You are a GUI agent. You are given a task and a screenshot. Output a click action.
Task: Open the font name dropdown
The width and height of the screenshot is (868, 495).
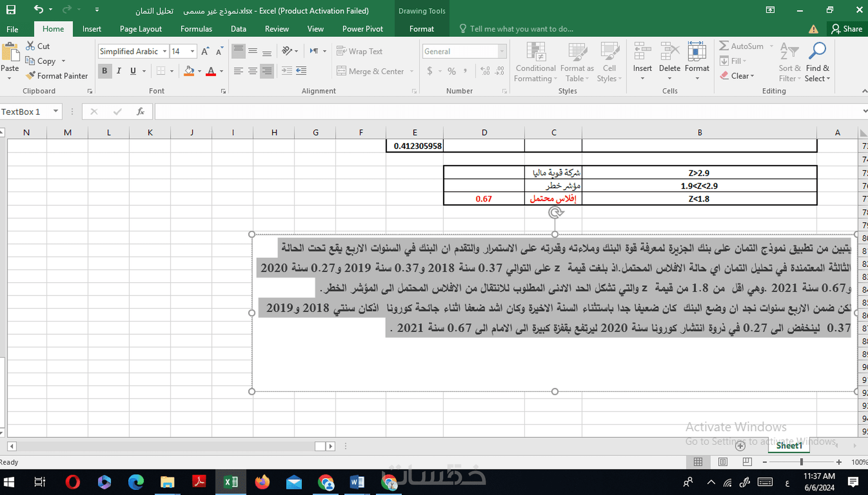click(164, 51)
